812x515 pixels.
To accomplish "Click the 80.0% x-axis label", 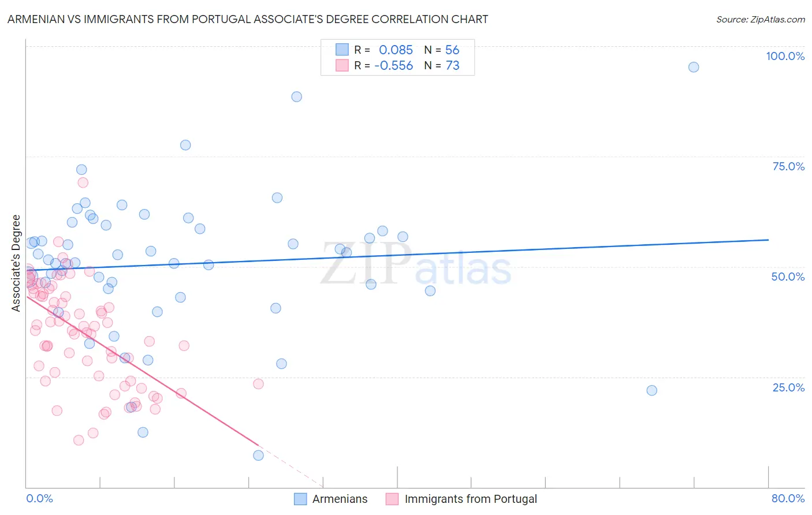I will coord(788,498).
